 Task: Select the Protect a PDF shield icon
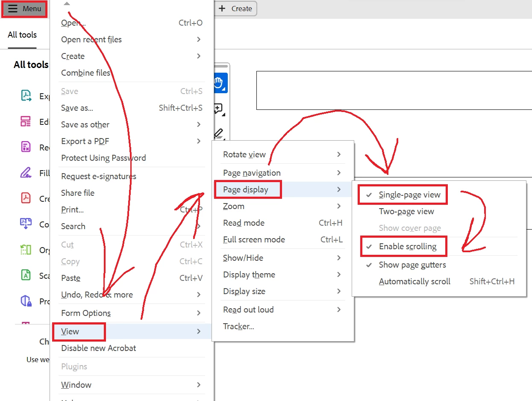26,301
